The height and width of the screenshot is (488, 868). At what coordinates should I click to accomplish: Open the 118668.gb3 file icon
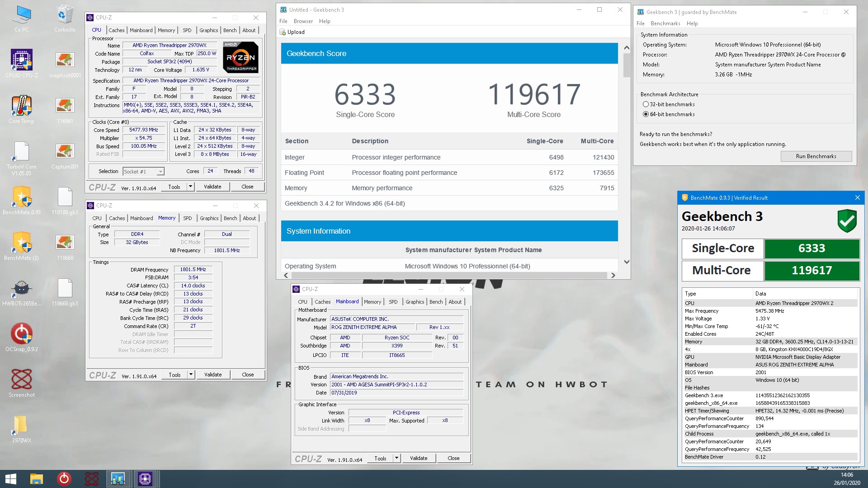click(x=65, y=292)
